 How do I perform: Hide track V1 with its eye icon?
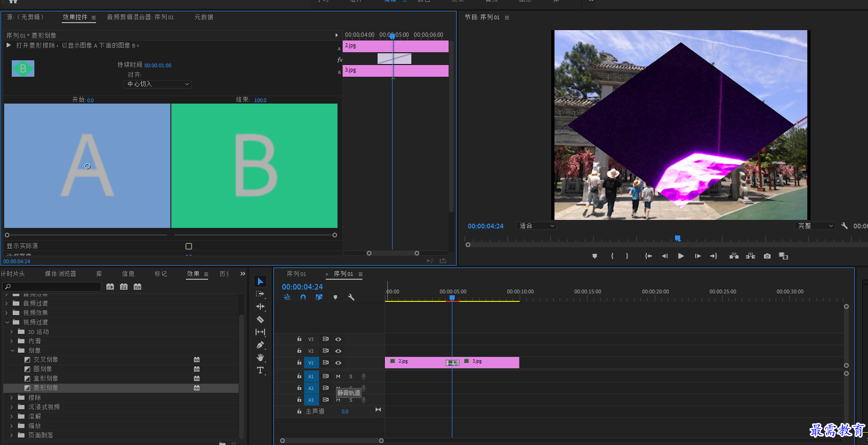point(338,363)
